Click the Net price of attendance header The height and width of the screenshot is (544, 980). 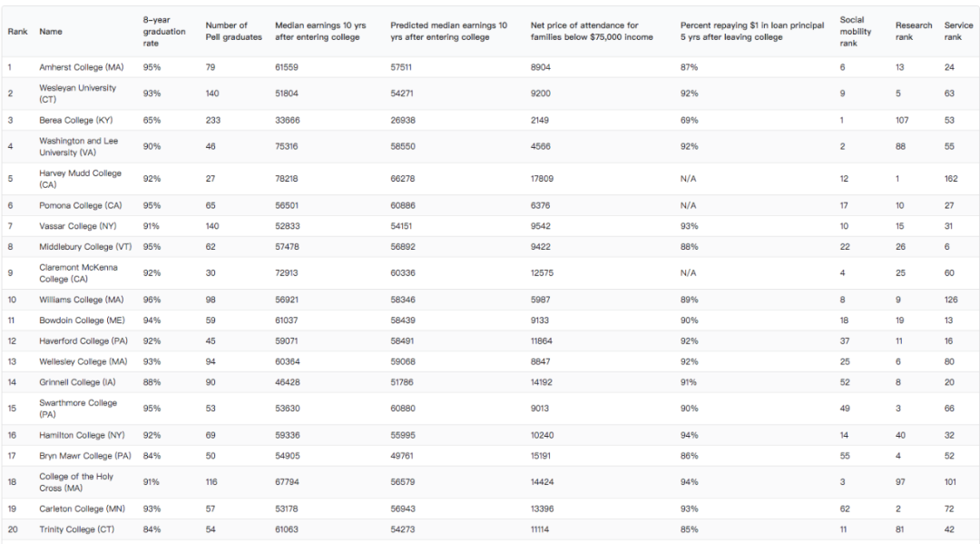click(592, 32)
